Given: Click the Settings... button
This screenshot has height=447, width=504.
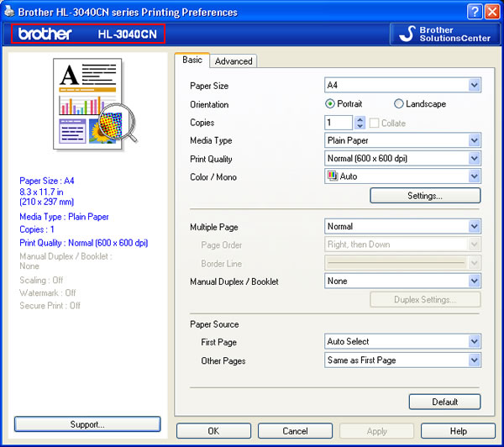Looking at the screenshot, I should (425, 196).
